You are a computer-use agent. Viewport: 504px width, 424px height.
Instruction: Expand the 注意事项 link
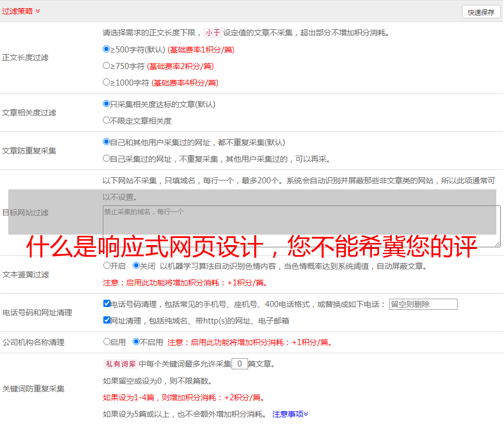290,414
